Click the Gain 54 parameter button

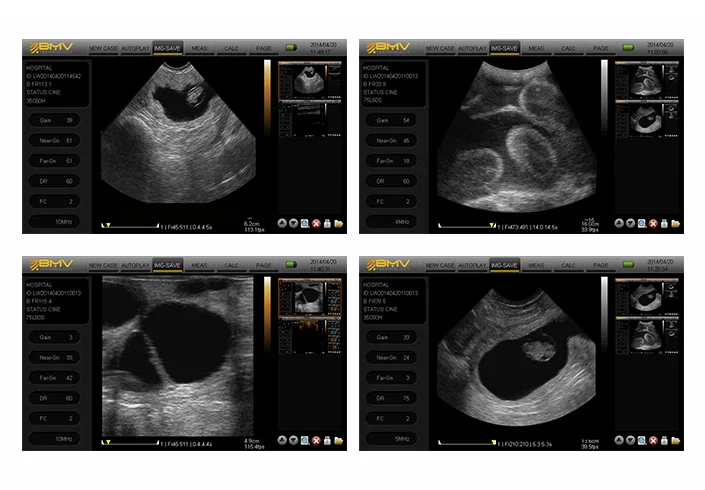coord(392,120)
